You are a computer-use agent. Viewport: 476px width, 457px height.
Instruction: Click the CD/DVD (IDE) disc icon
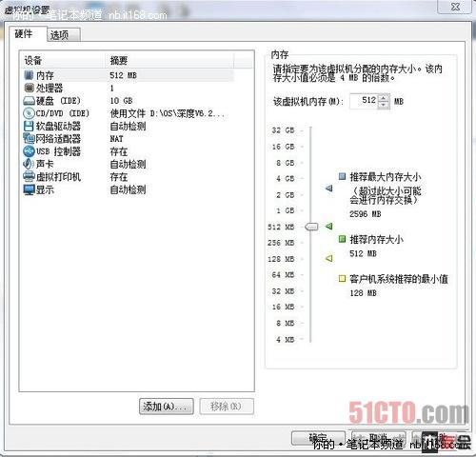pos(29,113)
